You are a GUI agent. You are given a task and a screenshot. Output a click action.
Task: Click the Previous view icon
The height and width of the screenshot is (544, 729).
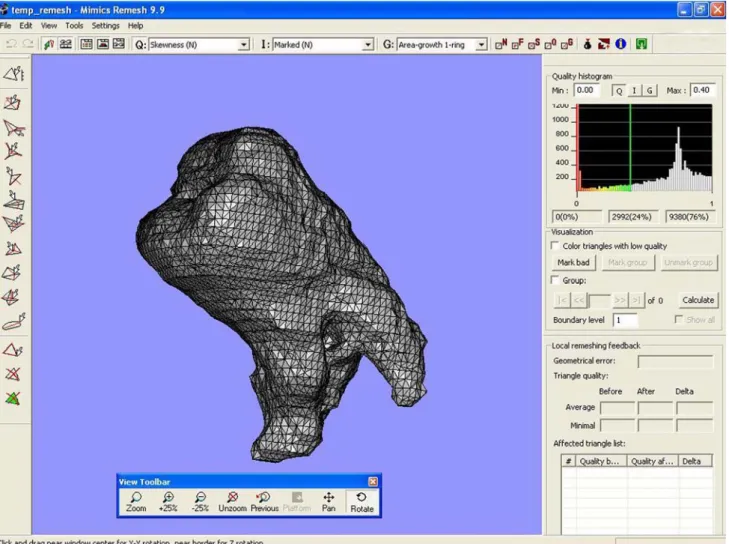(264, 502)
